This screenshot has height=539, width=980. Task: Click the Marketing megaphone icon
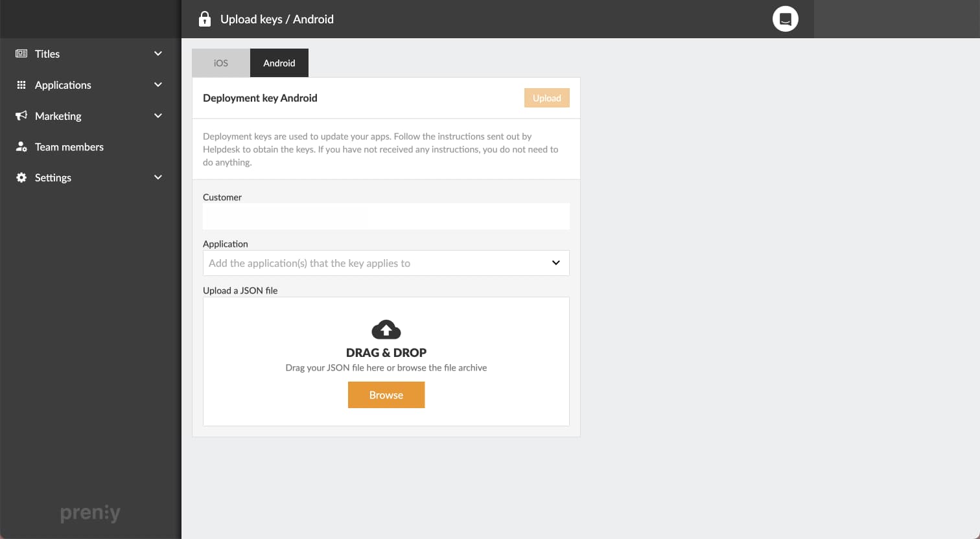click(x=21, y=115)
